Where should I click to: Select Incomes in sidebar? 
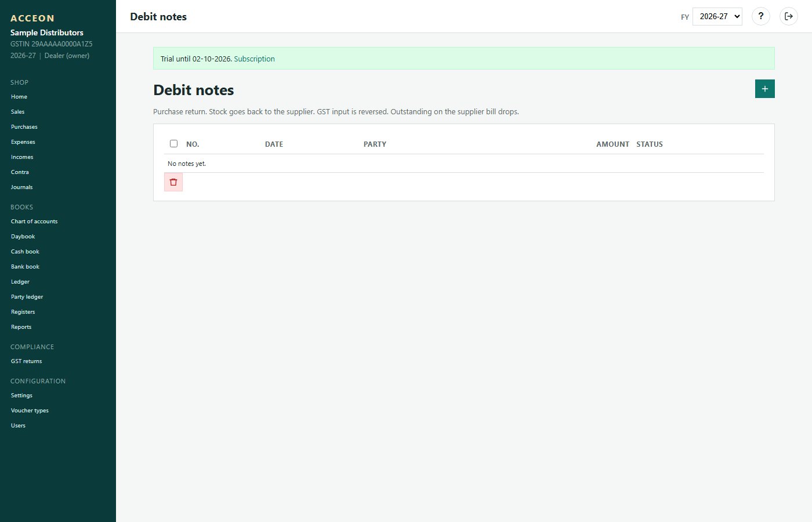tap(22, 157)
